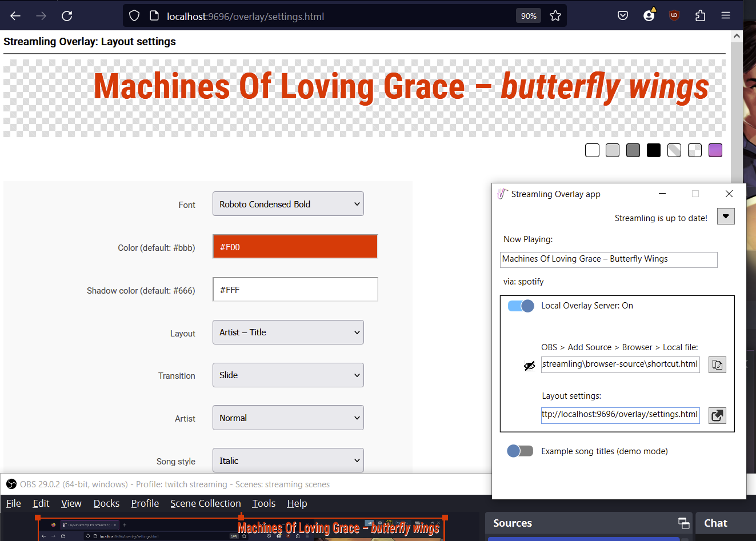Select the light gray preview background swatch

tap(613, 150)
